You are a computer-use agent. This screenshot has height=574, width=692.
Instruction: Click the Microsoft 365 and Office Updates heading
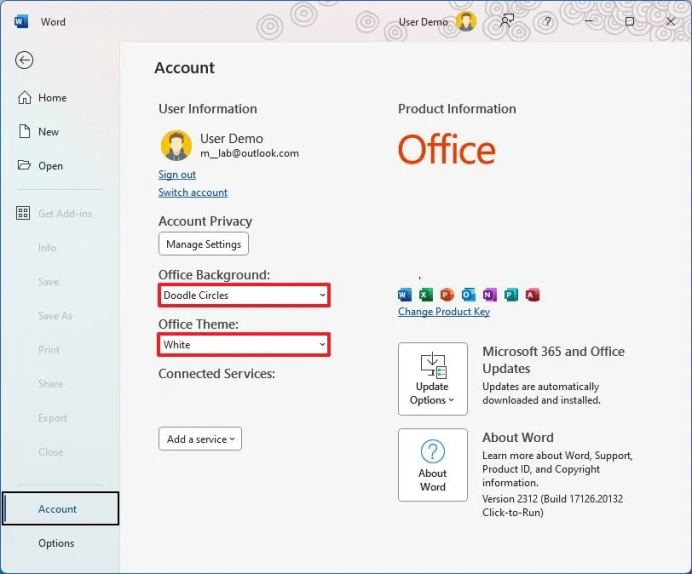[x=553, y=360]
